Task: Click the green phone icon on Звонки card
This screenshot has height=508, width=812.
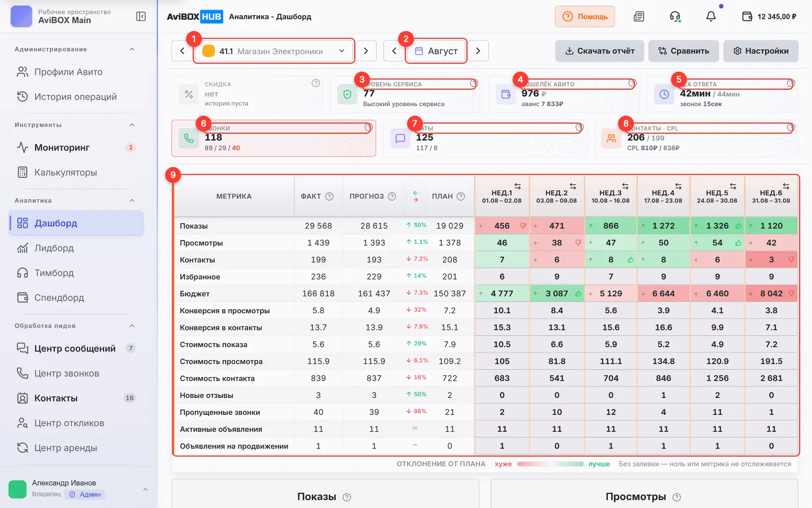Action: 189,138
